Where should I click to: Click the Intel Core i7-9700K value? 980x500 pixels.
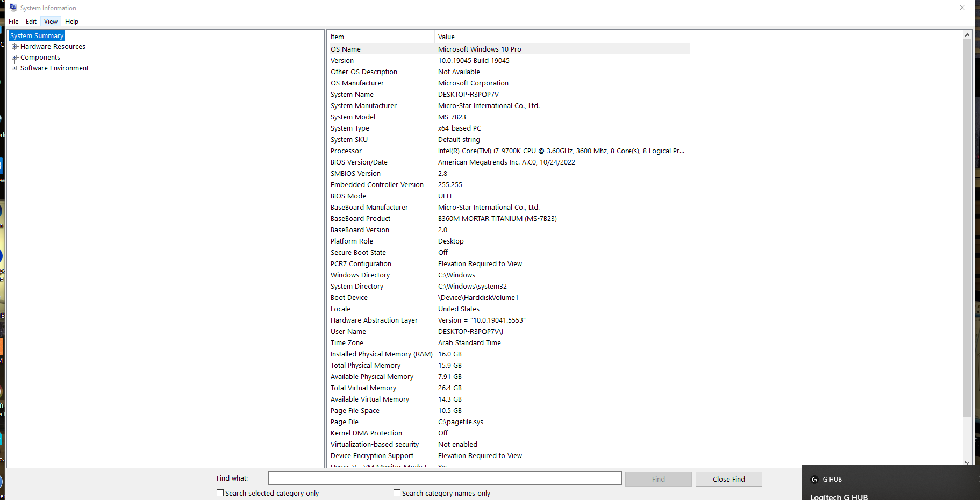561,151
